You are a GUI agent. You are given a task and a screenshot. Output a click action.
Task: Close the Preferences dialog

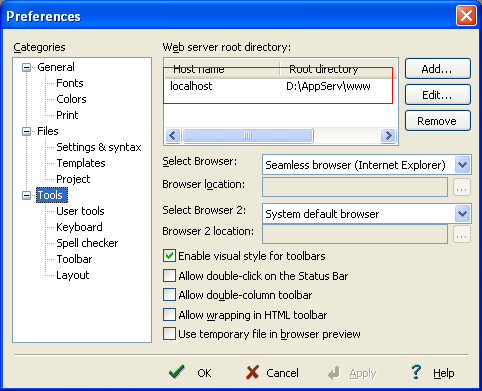[466, 15]
